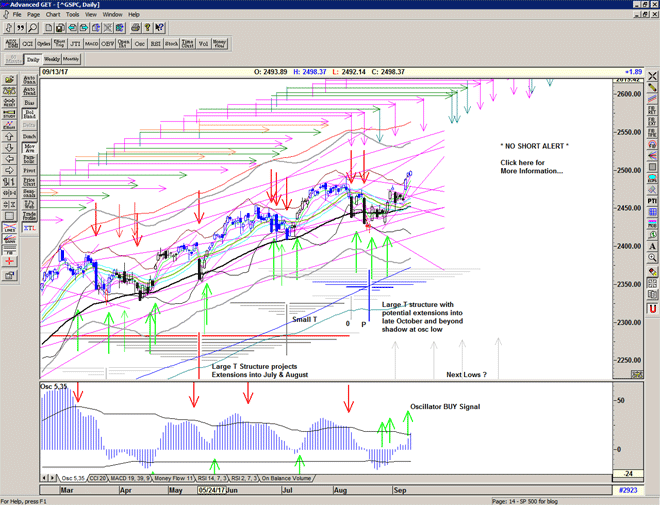Select the XTL tool in left panel

point(30,229)
